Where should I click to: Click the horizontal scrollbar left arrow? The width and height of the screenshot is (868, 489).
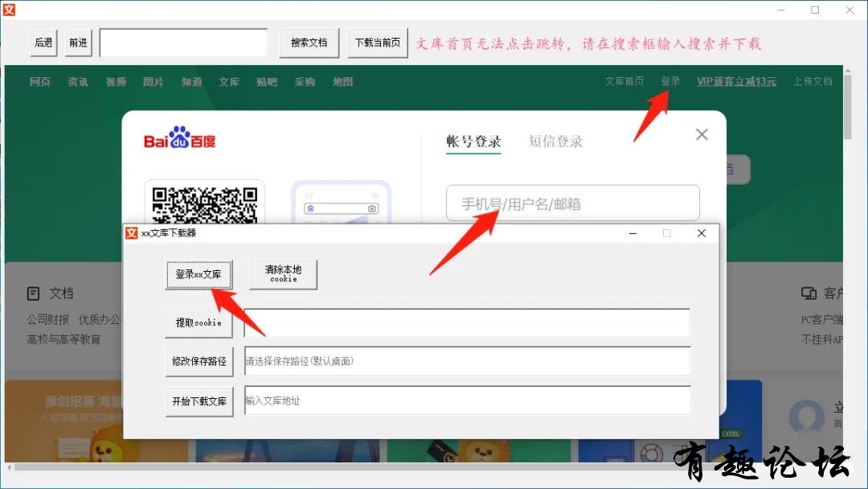(9, 467)
